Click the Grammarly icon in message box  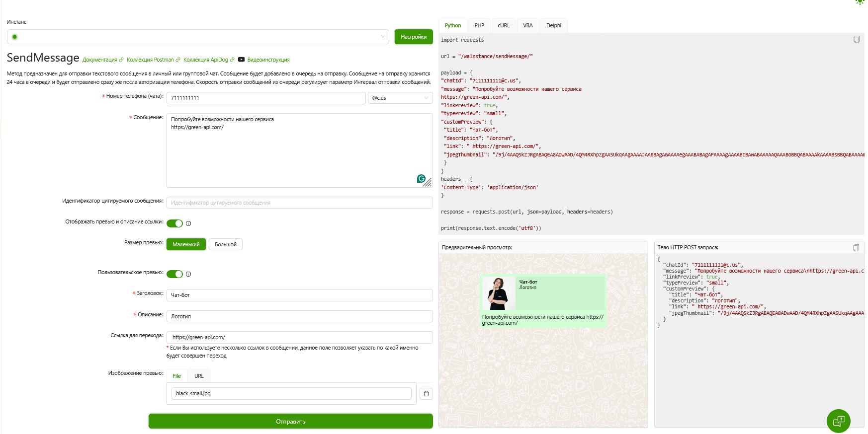pos(421,179)
